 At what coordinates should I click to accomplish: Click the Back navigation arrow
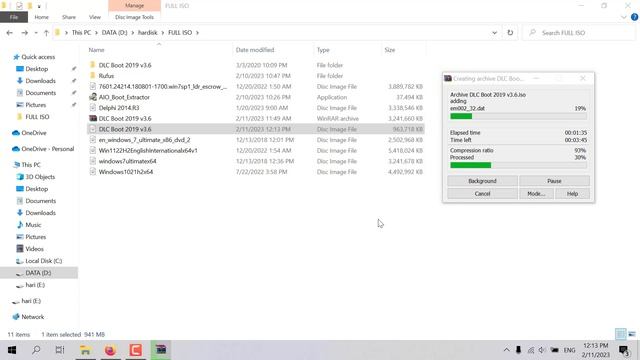(x=10, y=33)
